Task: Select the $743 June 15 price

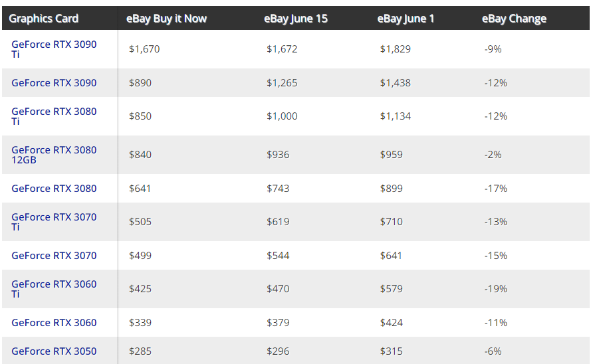Action: [x=278, y=188]
